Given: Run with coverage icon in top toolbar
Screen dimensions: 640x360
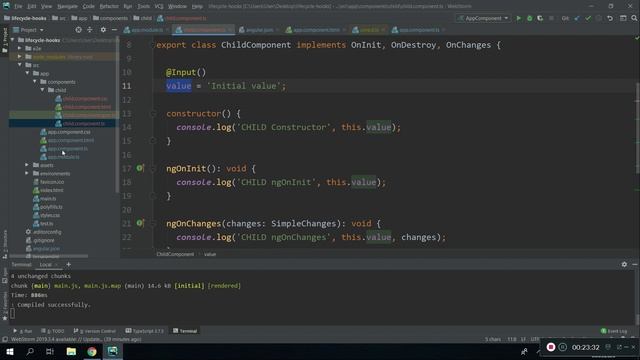Looking at the screenshot, I should point(540,18).
